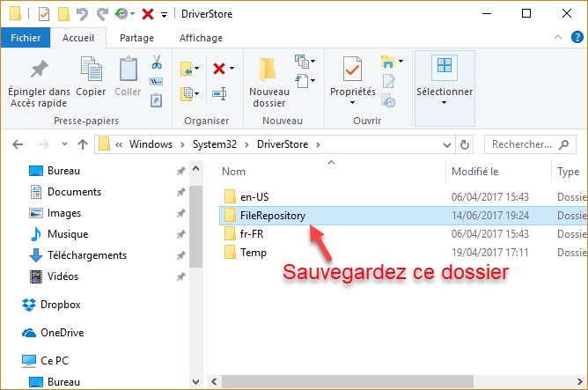Expand the red X delete dropdown arrow
Viewport: 588px width, 390px height.
click(x=231, y=69)
